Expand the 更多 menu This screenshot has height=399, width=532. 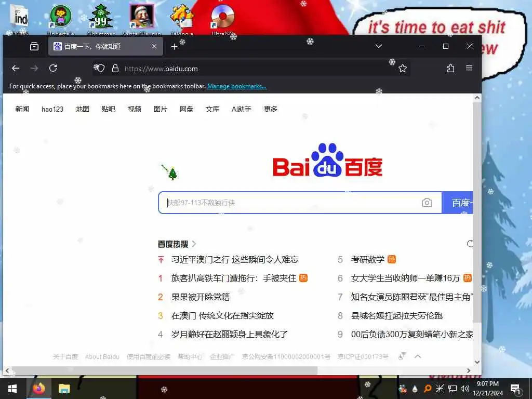270,109
